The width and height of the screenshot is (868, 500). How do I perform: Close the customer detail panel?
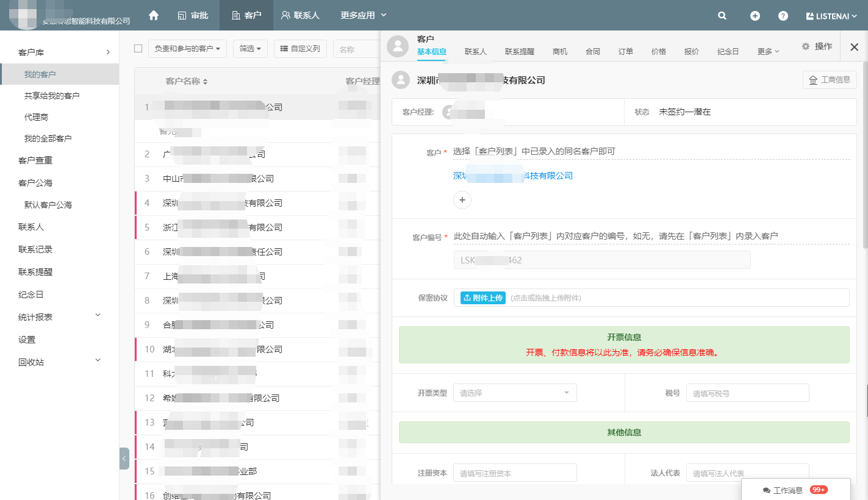click(x=854, y=47)
